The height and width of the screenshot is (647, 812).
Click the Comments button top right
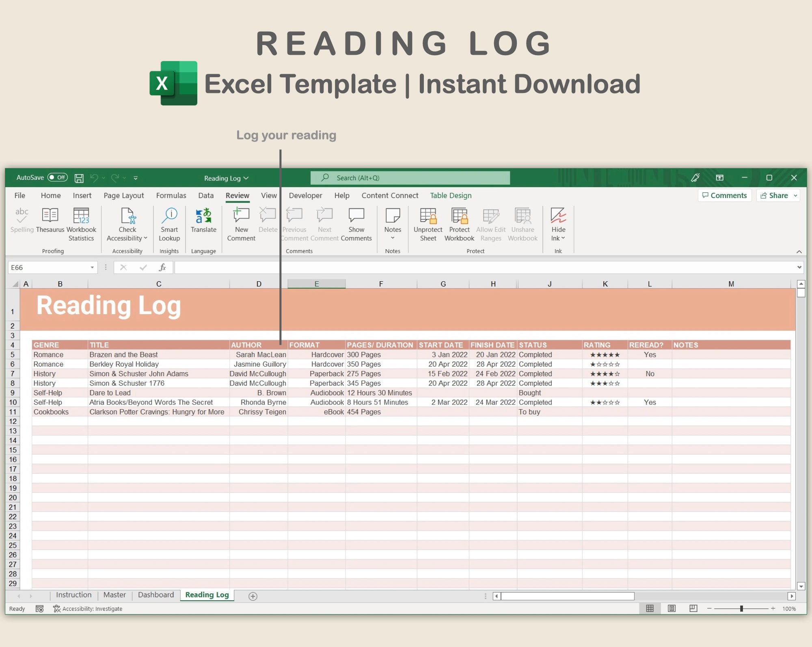click(x=725, y=195)
